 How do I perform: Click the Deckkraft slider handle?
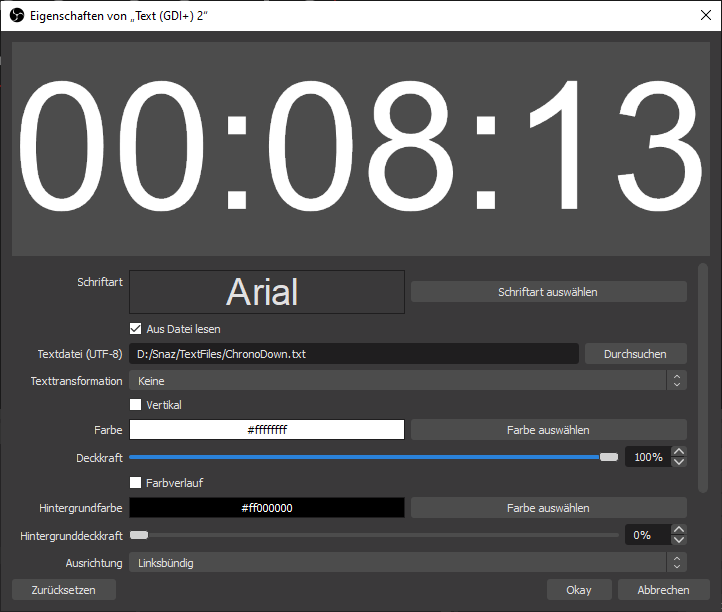609,457
